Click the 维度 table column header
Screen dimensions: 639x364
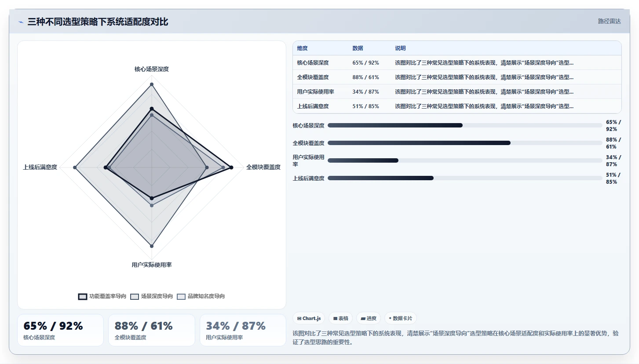(303, 48)
